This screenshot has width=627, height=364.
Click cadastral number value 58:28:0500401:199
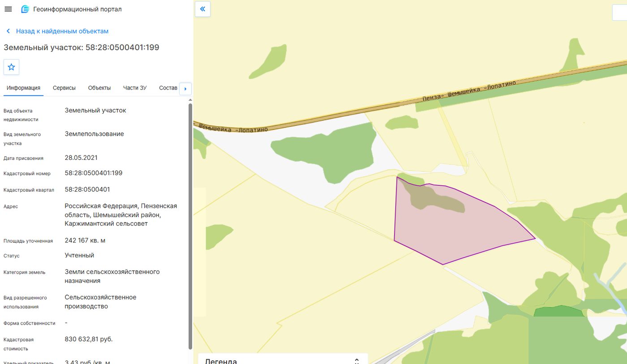94,173
